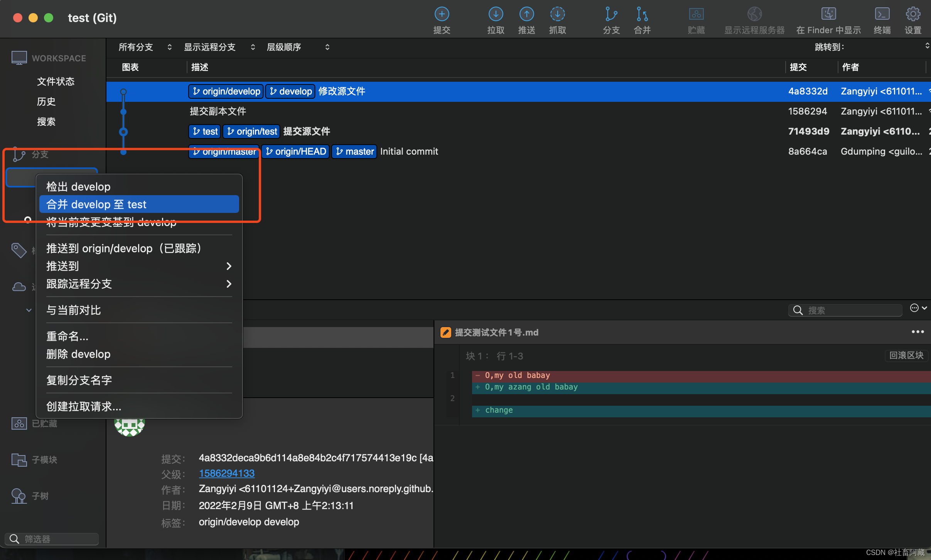
Task: Click the Branch (分支) toolbar icon
Action: pyautogui.click(x=611, y=15)
